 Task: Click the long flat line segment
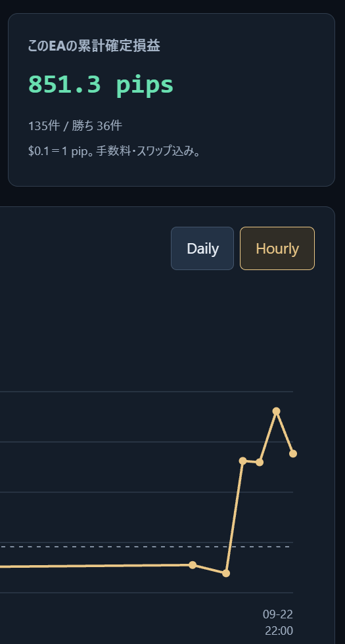pos(96,566)
